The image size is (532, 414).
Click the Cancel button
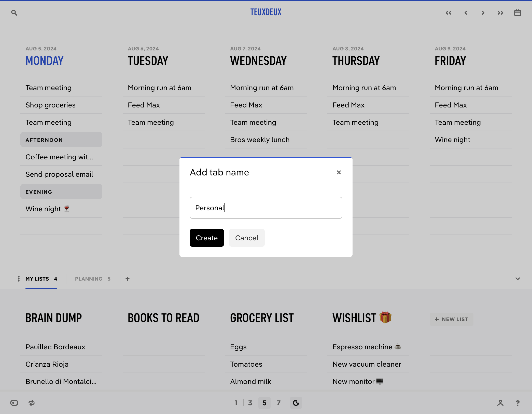[x=247, y=238]
